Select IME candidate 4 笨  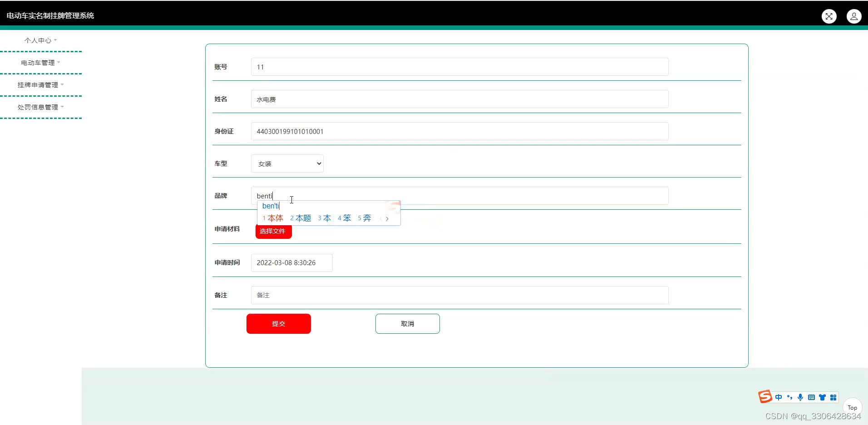point(345,218)
